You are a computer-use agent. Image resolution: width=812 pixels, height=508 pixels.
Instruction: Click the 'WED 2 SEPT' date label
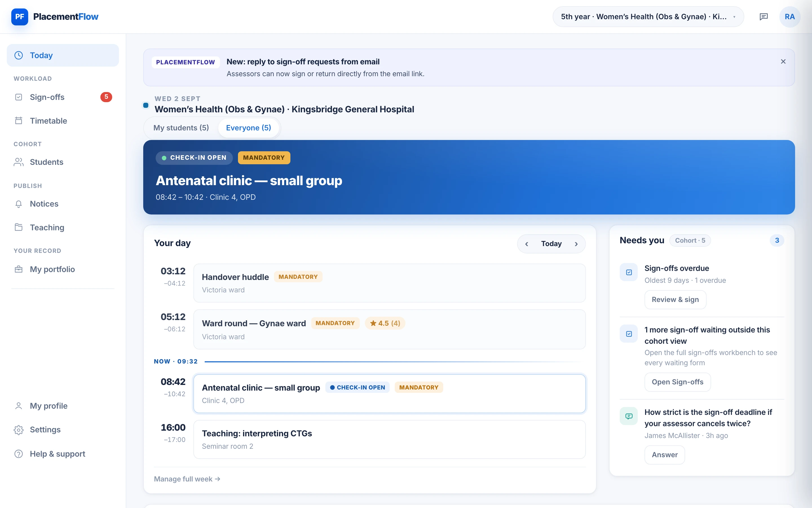[178, 98]
